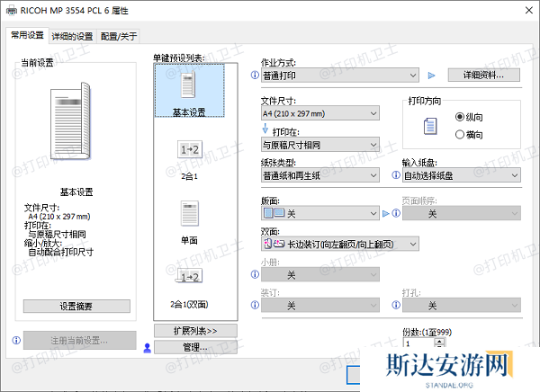The width and height of the screenshot is (540, 392).
Task: Increase copies with the spinner up arrow
Action: tap(439, 341)
